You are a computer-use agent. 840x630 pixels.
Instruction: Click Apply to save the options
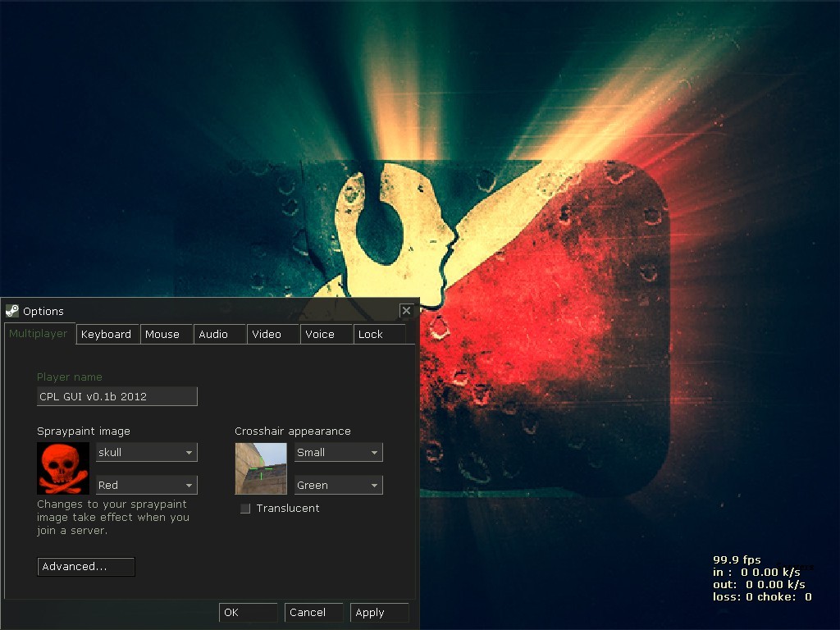pos(379,613)
